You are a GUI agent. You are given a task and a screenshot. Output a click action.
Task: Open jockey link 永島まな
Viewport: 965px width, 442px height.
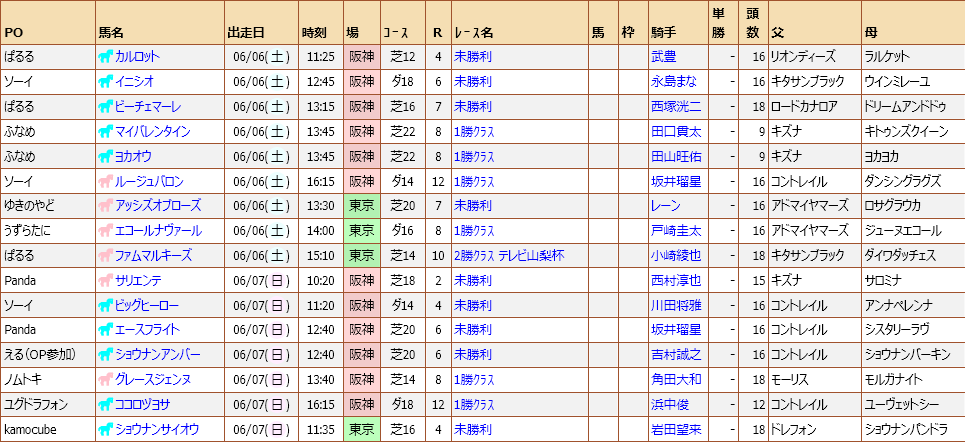point(674,82)
